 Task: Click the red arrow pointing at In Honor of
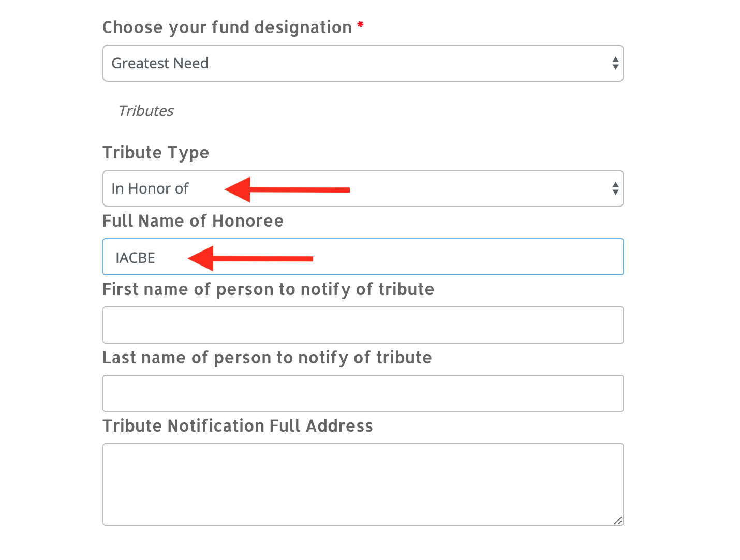click(x=287, y=189)
